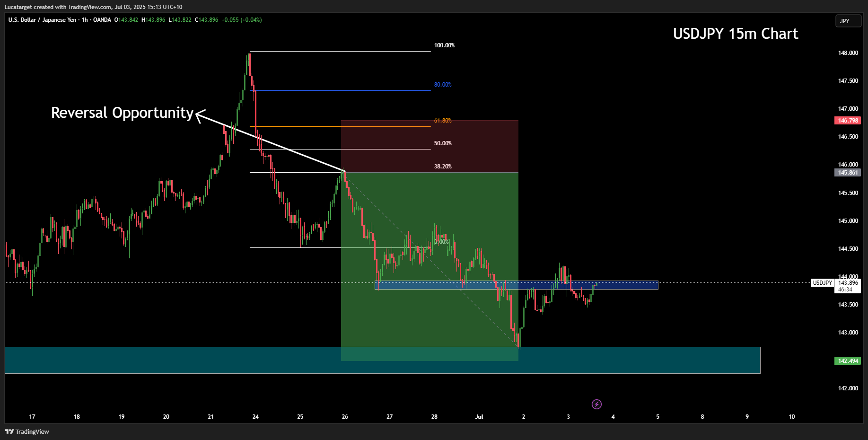Click the 24 date label on time axis
Screen dimensions: 868x440
(255, 417)
